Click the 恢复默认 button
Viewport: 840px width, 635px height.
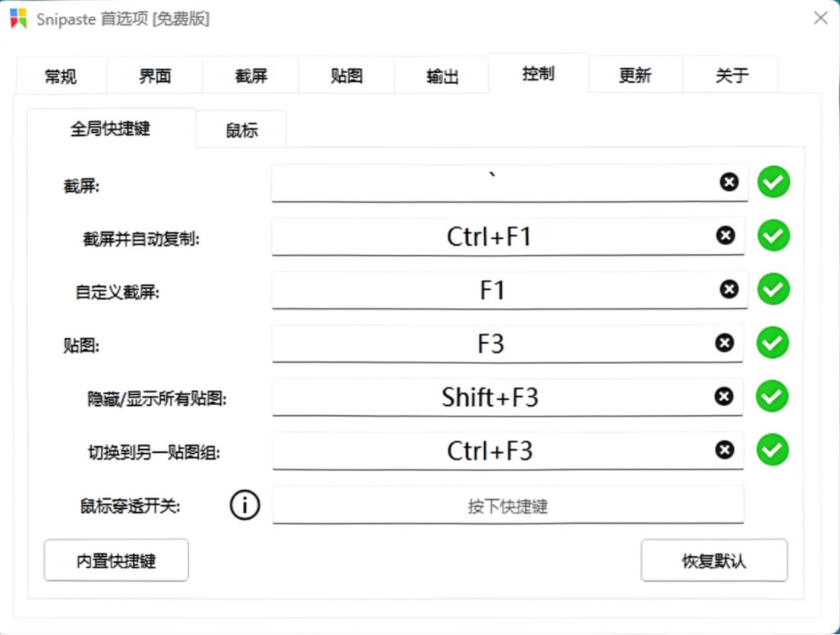[x=714, y=560]
